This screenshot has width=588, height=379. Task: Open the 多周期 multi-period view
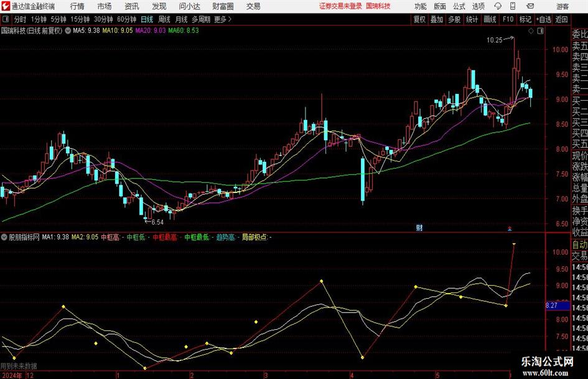[x=201, y=19]
